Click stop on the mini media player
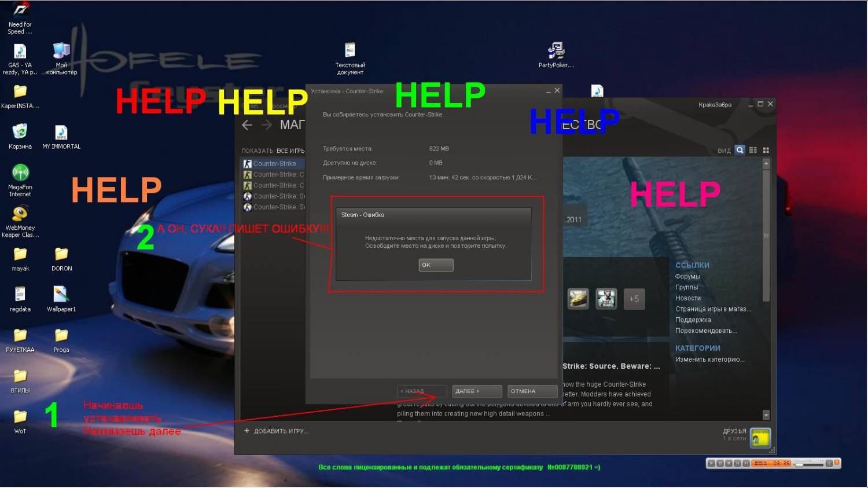The width and height of the screenshot is (868, 488). [729, 463]
